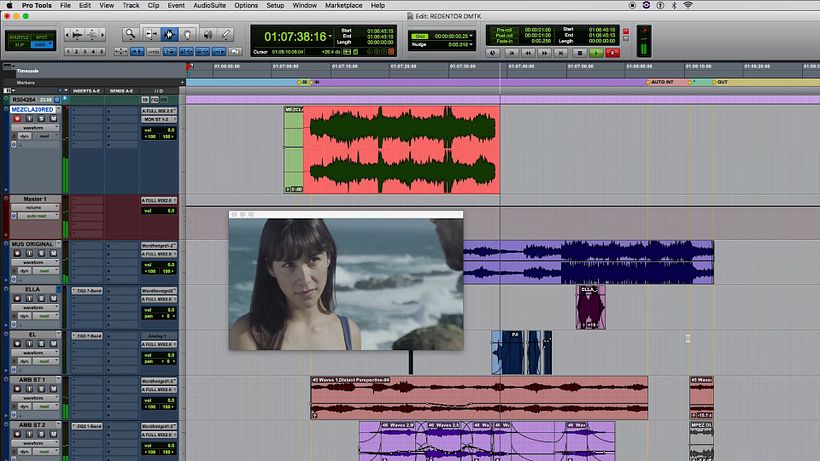The width and height of the screenshot is (820, 461).
Task: Open the File menu
Action: [x=65, y=5]
